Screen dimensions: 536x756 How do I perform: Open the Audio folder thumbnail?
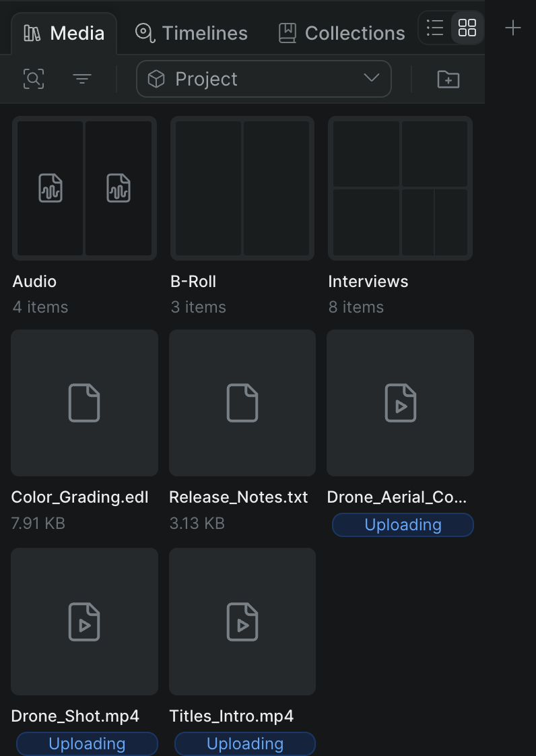click(x=84, y=188)
